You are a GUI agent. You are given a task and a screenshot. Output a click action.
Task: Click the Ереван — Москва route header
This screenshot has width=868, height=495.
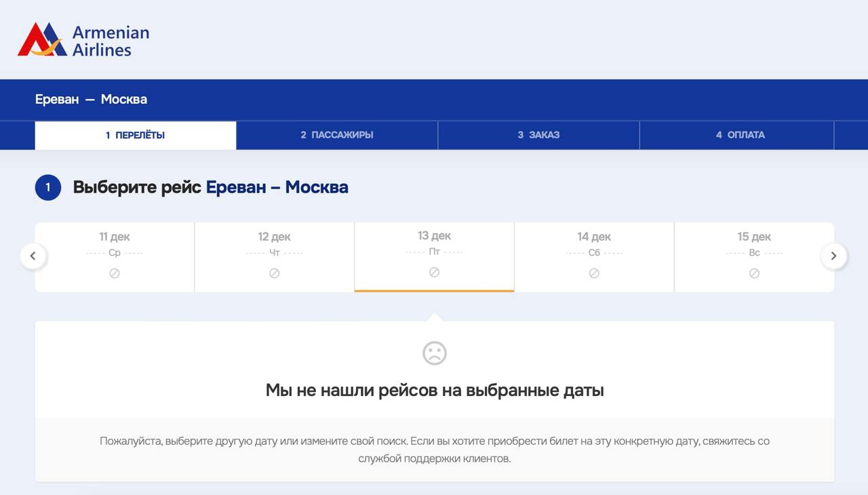pos(91,99)
